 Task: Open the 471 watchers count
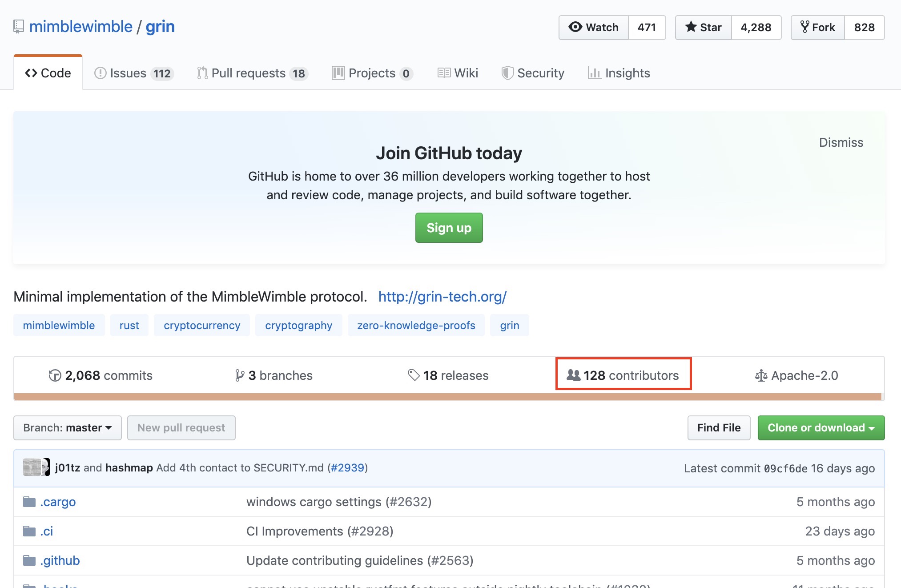click(x=647, y=28)
